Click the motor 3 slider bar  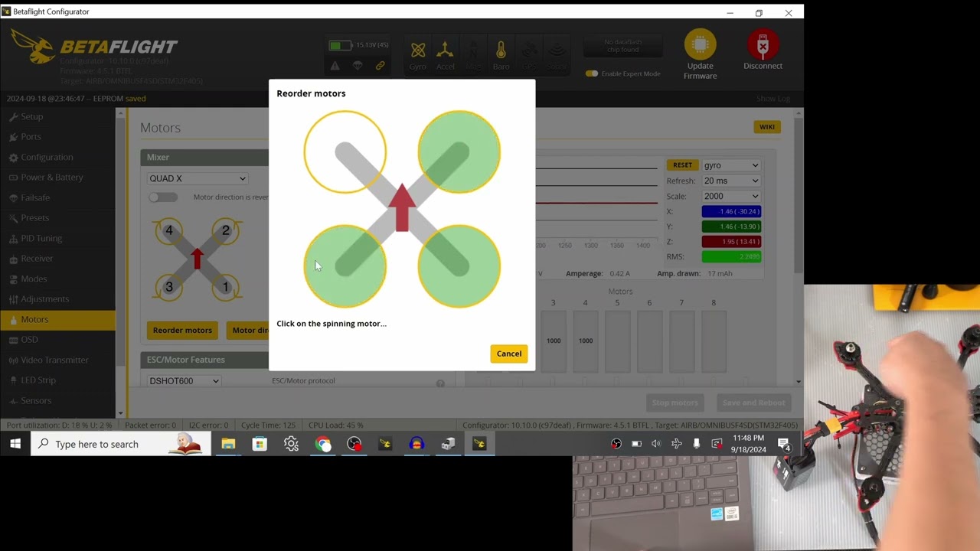click(x=554, y=341)
